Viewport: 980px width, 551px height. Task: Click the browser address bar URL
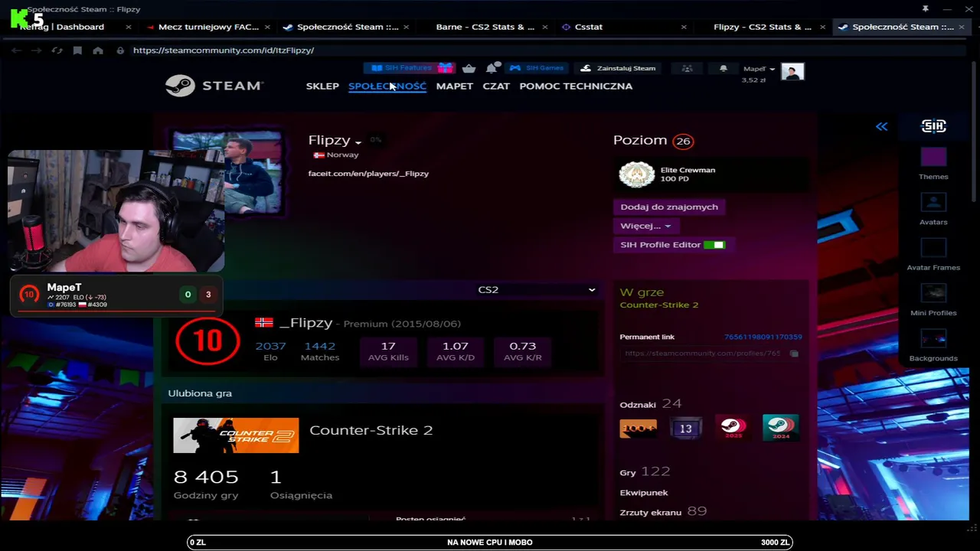(224, 51)
